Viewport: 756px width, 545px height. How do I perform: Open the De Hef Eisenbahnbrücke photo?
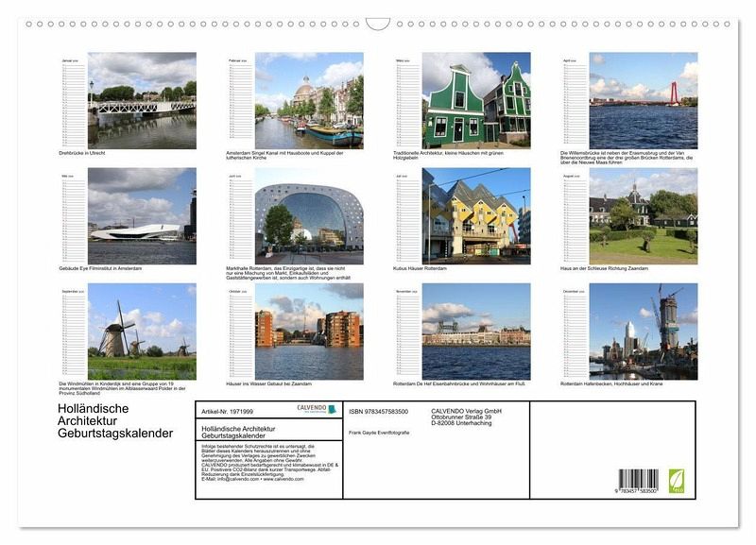(x=475, y=332)
